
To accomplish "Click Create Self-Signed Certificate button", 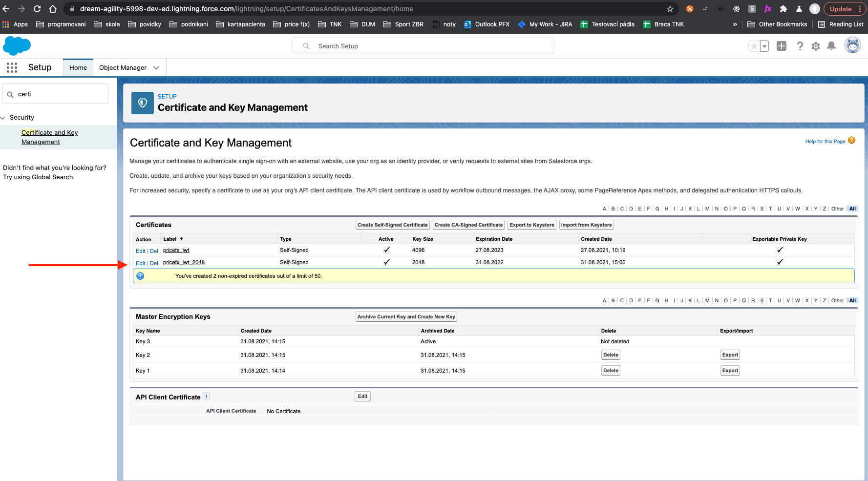I will [392, 225].
